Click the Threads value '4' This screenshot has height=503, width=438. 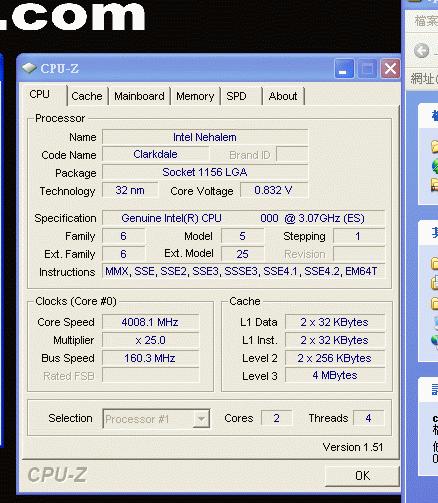368,418
